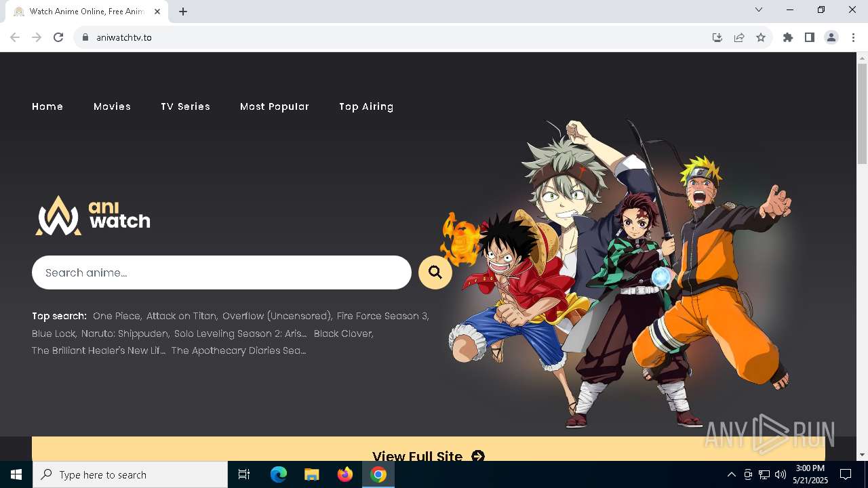
Task: Show hidden system tray icons
Action: click(x=731, y=474)
